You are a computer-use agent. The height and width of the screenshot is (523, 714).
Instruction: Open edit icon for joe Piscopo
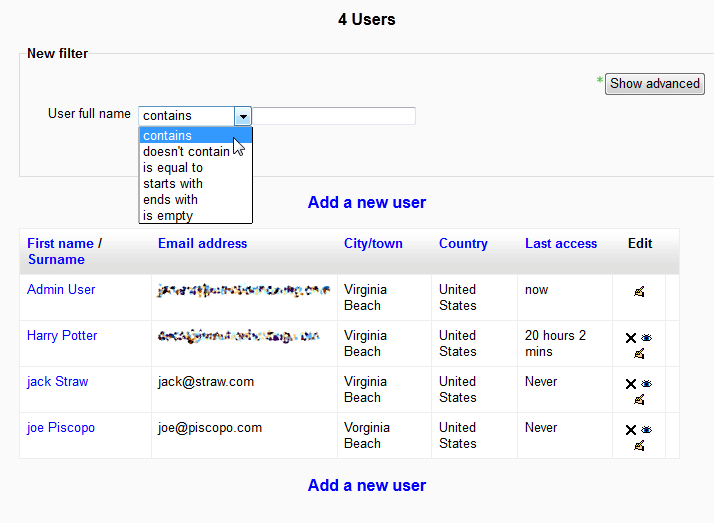point(639,445)
